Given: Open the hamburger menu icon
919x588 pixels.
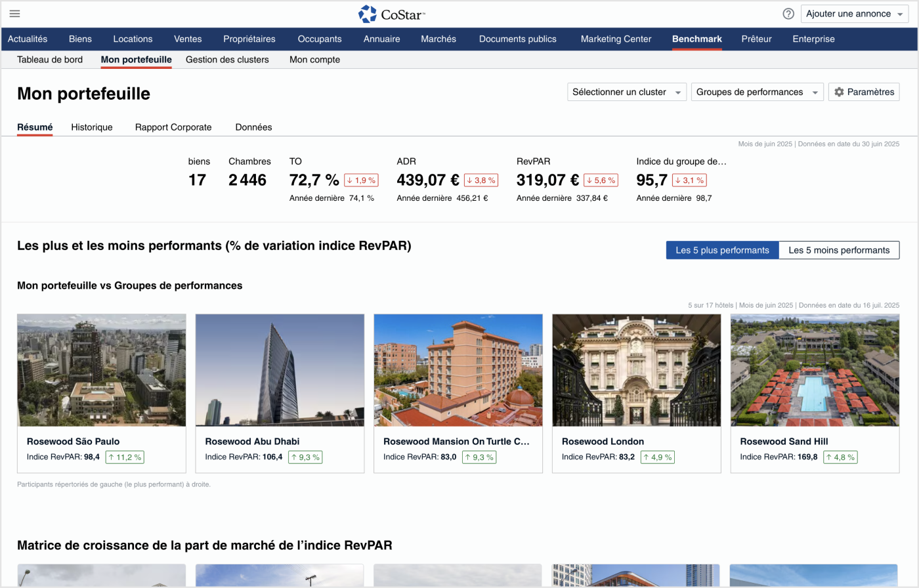Looking at the screenshot, I should 14,14.
